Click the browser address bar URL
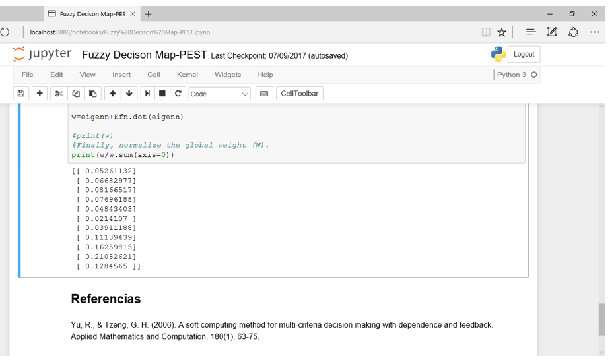Image resolution: width=614 pixels, height=364 pixels. (119, 32)
